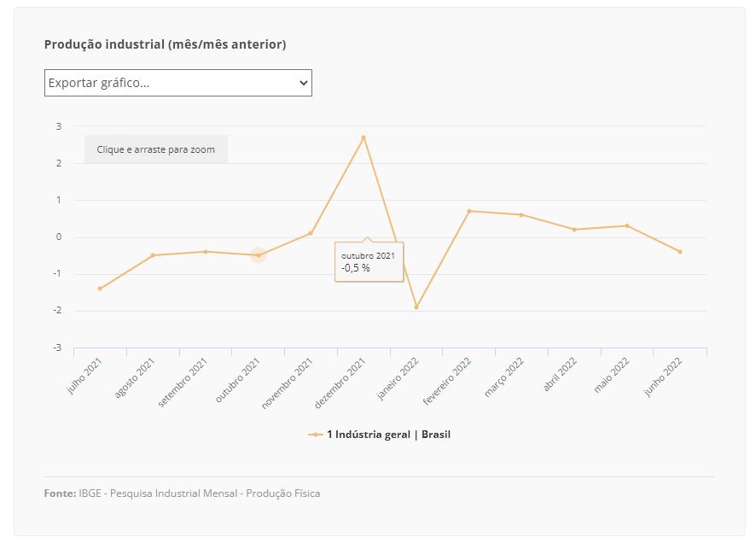The height and width of the screenshot is (543, 756).
Task: Click the dezembro 2021 peak data point
Action: tap(363, 137)
